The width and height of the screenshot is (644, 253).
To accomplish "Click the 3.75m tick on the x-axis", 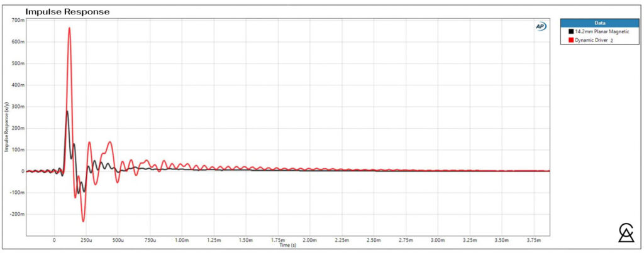I will tap(533, 240).
